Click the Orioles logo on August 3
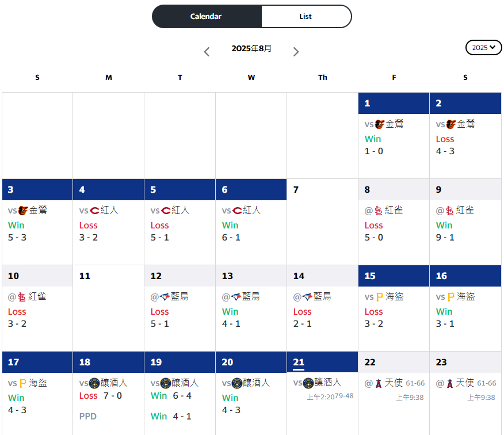The width and height of the screenshot is (504, 435). coord(23,211)
